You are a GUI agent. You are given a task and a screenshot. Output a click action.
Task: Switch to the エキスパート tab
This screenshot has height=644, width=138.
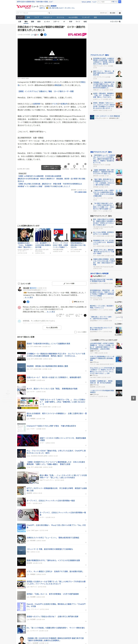pos(48,17)
